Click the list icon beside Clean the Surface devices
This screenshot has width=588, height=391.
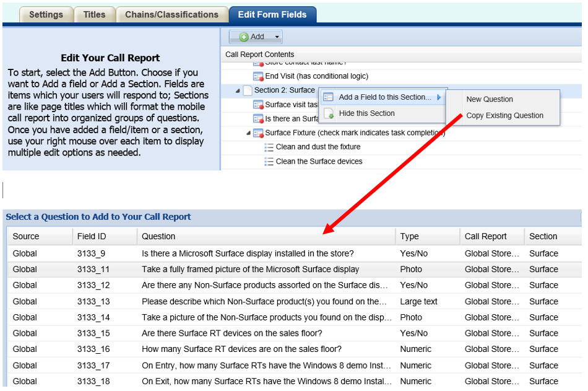pyautogui.click(x=269, y=162)
